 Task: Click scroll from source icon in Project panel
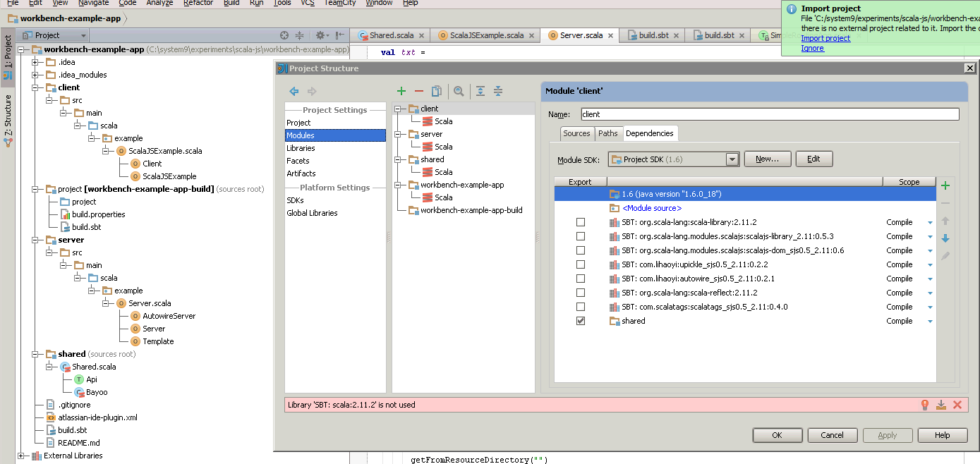pos(284,35)
